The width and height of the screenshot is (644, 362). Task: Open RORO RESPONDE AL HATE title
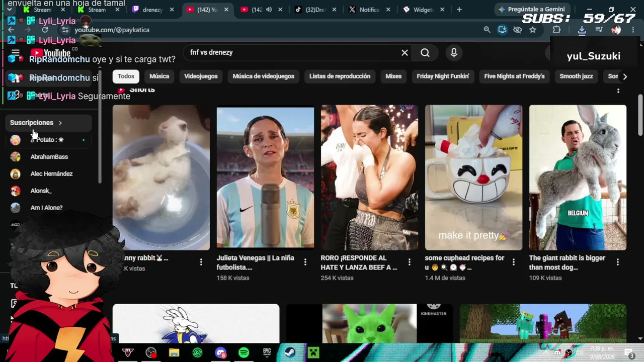pos(359,262)
